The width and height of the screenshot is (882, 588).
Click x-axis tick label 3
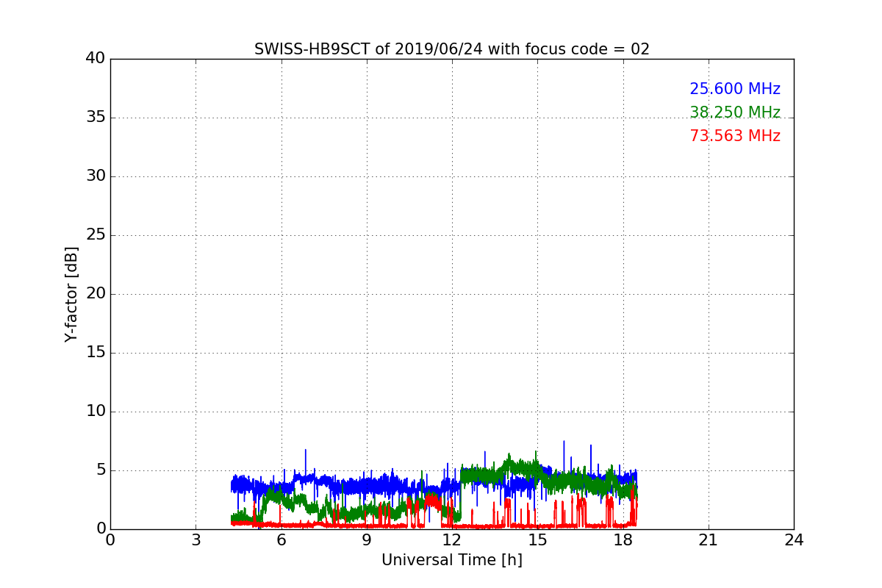[x=196, y=539]
